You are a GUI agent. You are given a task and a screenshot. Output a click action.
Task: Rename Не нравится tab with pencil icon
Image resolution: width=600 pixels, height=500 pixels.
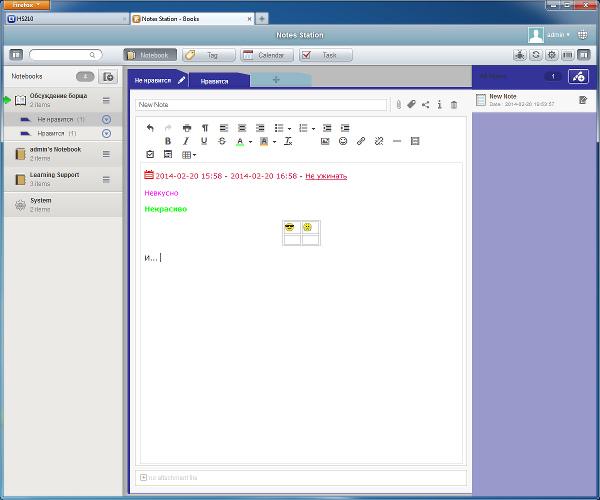click(x=182, y=80)
